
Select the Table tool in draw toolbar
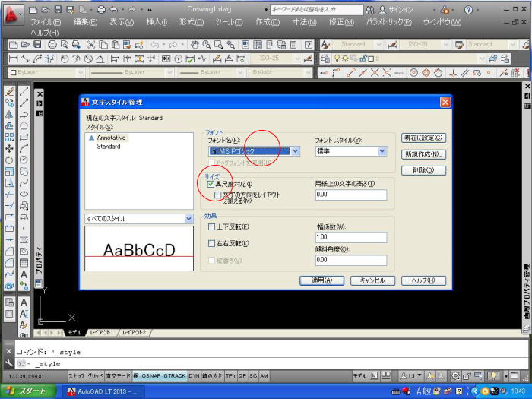[24, 263]
